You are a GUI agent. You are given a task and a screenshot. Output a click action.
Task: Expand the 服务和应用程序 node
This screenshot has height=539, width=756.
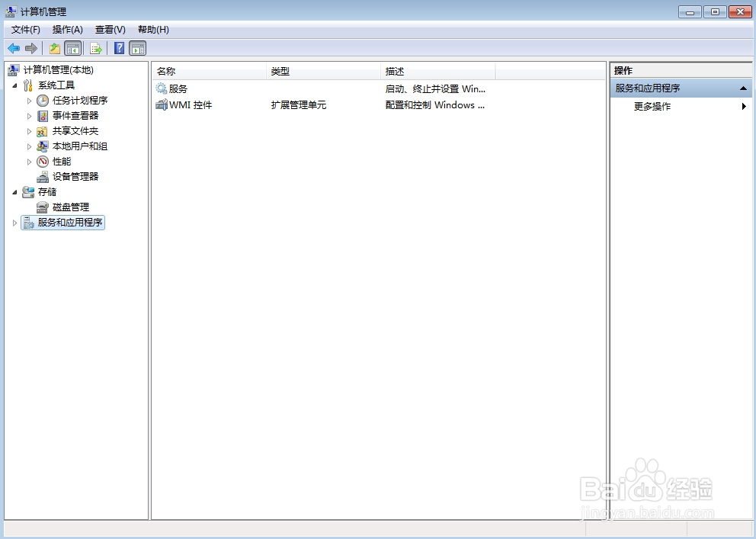[x=14, y=223]
